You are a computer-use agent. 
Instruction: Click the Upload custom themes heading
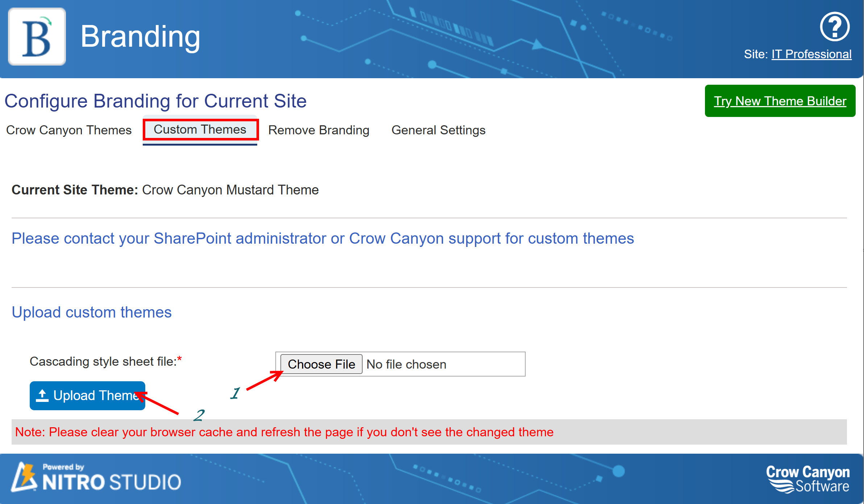click(x=92, y=312)
